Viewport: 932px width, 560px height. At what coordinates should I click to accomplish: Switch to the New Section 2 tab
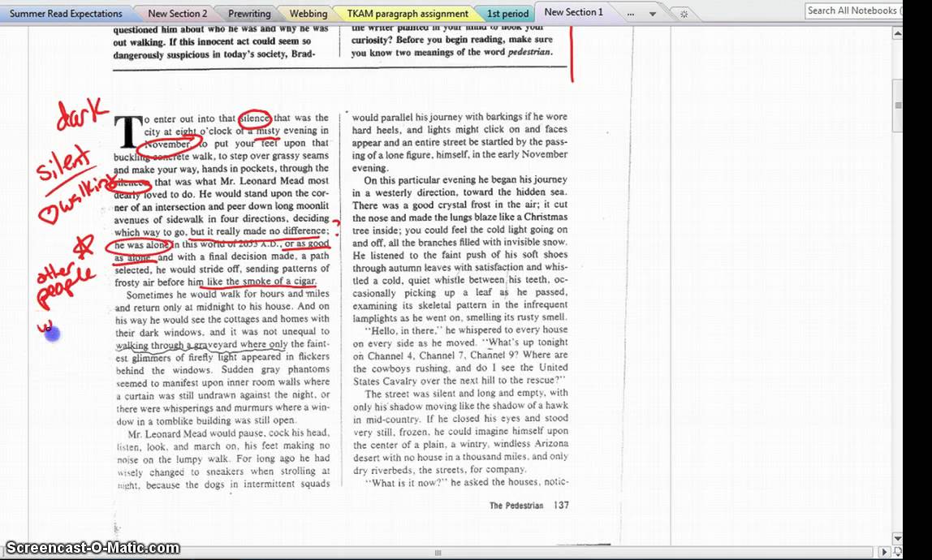click(177, 13)
